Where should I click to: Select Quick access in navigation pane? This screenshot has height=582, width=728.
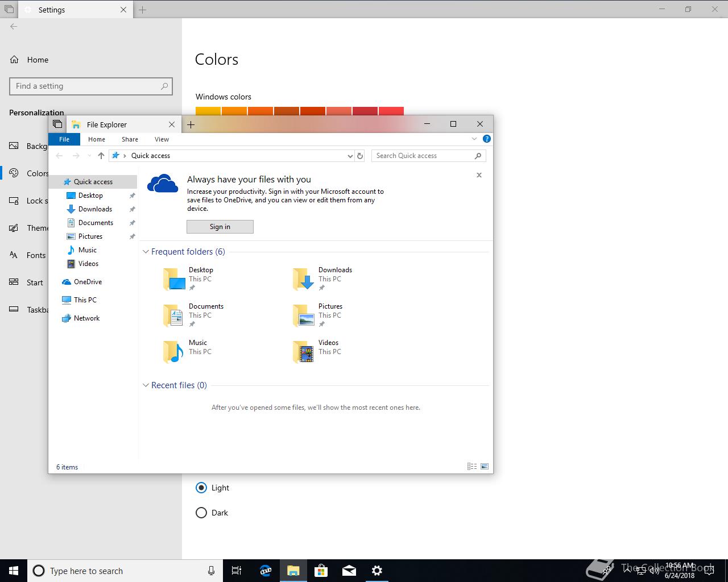tap(93, 182)
